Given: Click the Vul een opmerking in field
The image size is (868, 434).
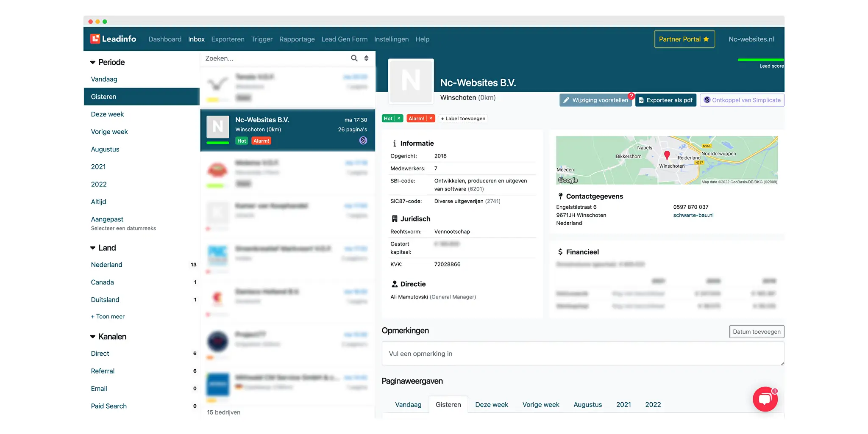Looking at the screenshot, I should [583, 354].
